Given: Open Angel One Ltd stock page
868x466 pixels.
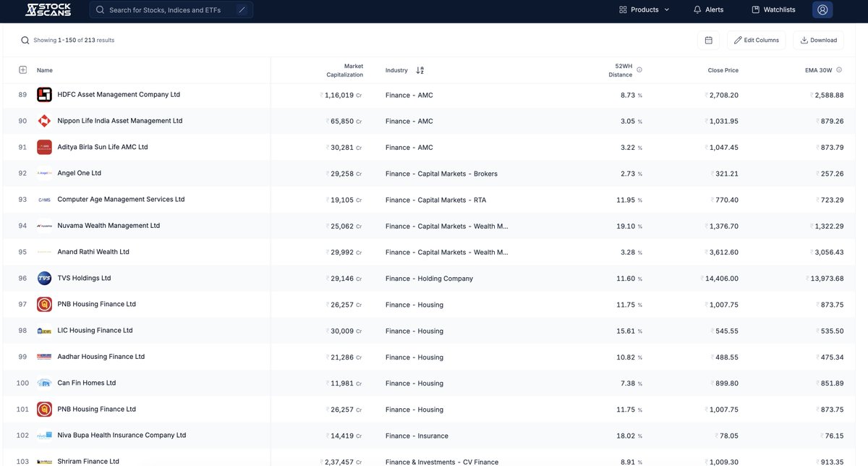Looking at the screenshot, I should [79, 174].
